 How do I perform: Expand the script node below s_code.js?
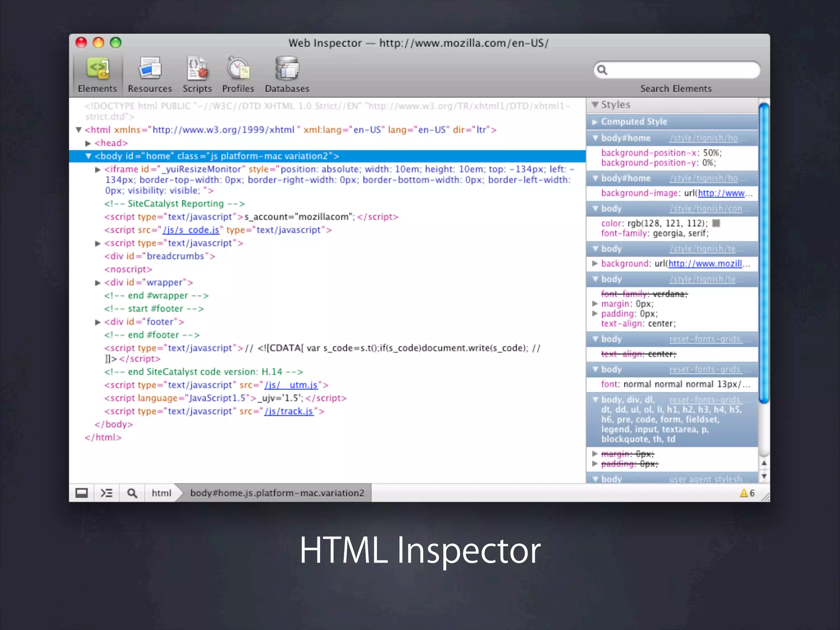tap(98, 243)
